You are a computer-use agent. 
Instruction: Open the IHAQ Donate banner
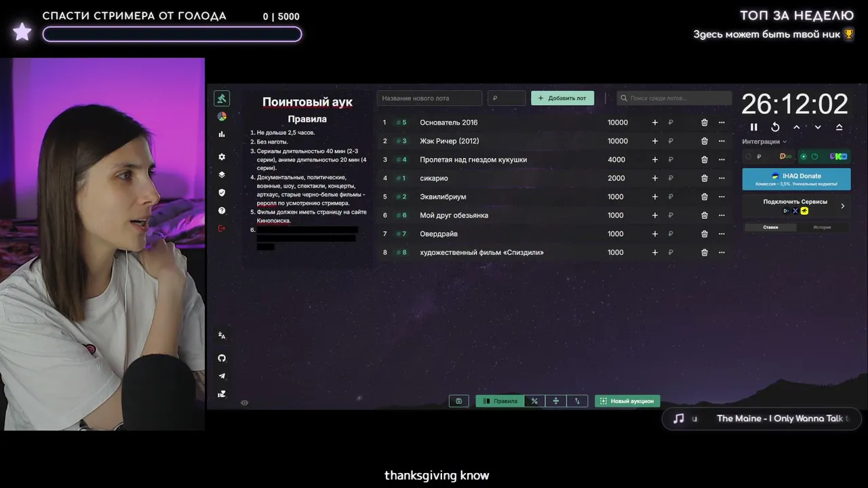tap(796, 179)
